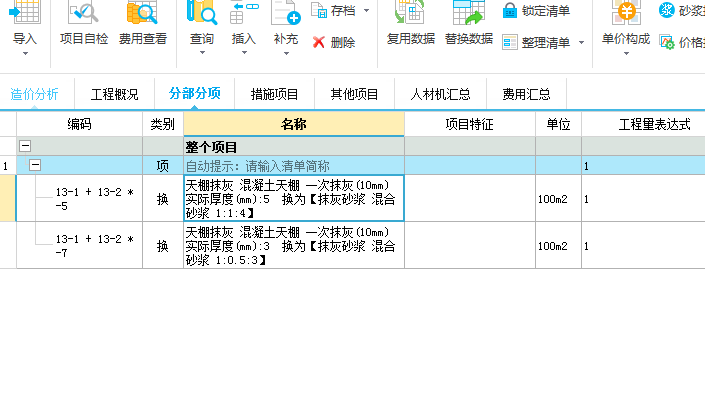Click the 编码 column header
The width and height of the screenshot is (705, 399).
click(x=80, y=124)
